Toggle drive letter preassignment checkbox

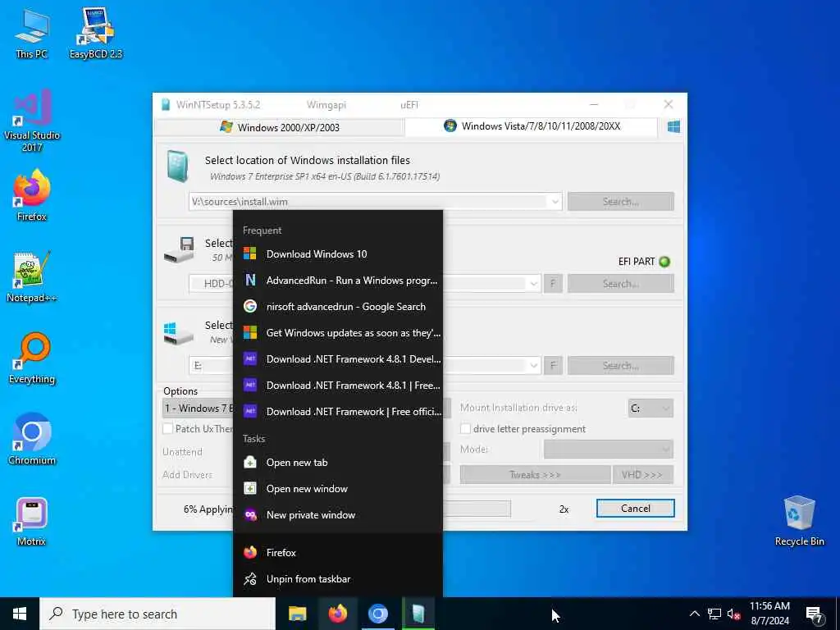point(466,428)
